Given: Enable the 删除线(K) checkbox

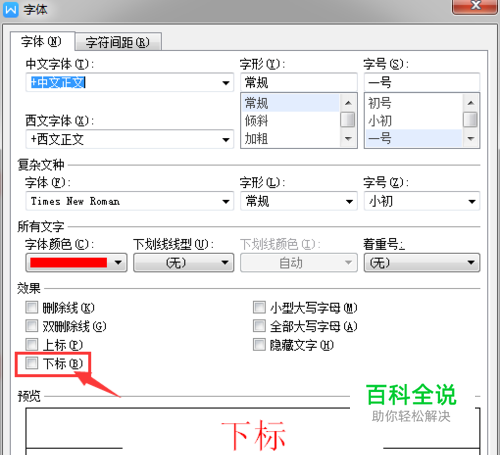Looking at the screenshot, I should coord(32,307).
